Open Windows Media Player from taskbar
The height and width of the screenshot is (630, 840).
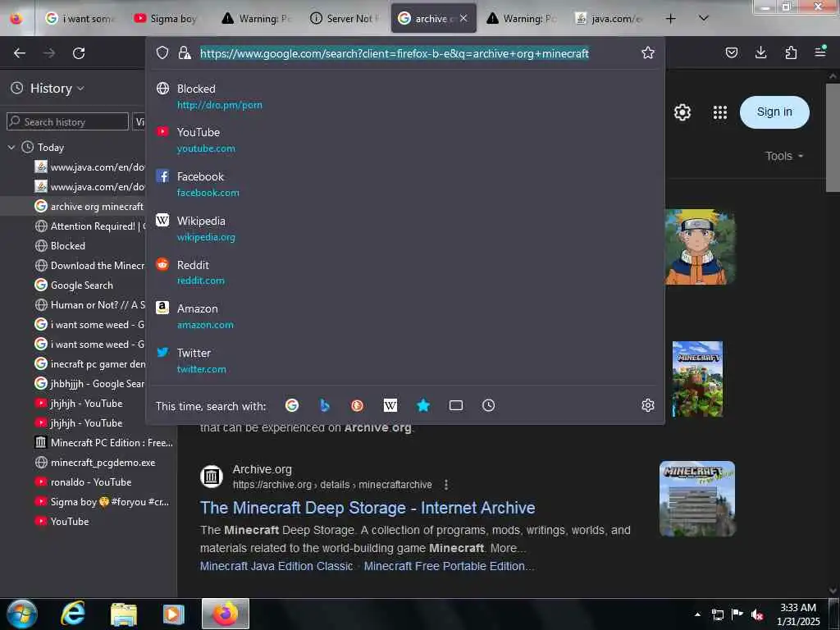[x=173, y=614]
